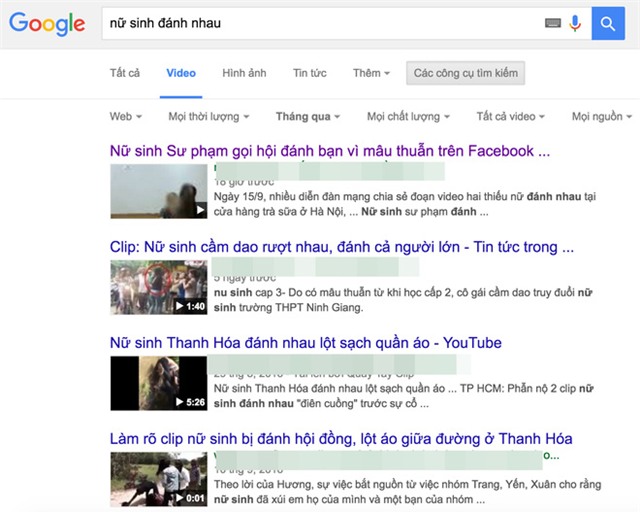Viewport: 640px width, 512px height.
Task: Expand the 'Mọi chất lượng' dropdown
Action: (x=408, y=117)
